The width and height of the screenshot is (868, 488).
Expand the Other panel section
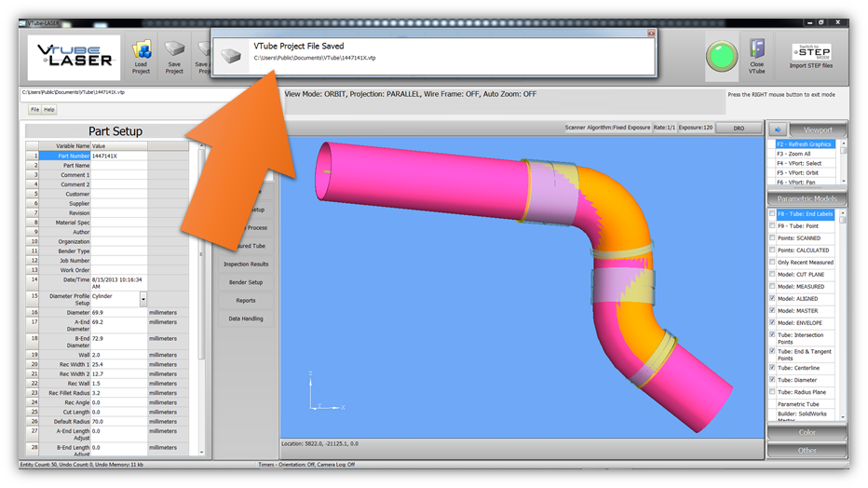[x=807, y=451]
